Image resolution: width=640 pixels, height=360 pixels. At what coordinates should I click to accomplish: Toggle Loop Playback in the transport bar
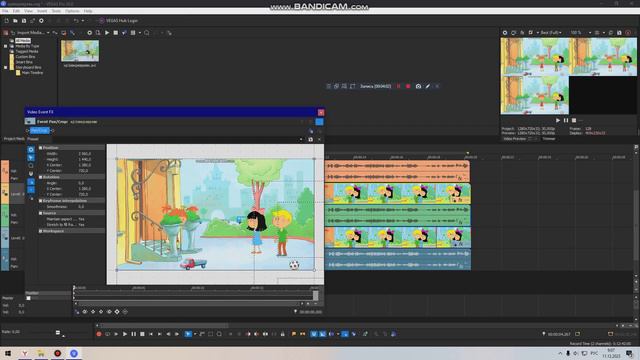(107, 334)
